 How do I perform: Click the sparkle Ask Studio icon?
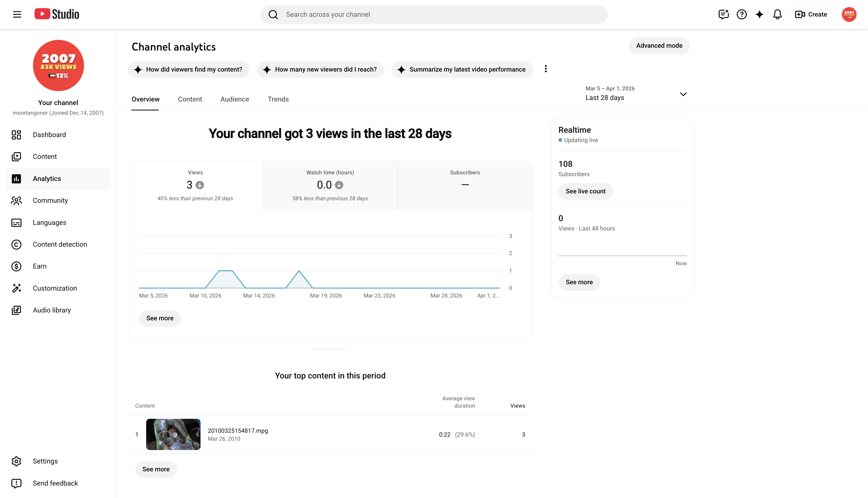pyautogui.click(x=759, y=14)
